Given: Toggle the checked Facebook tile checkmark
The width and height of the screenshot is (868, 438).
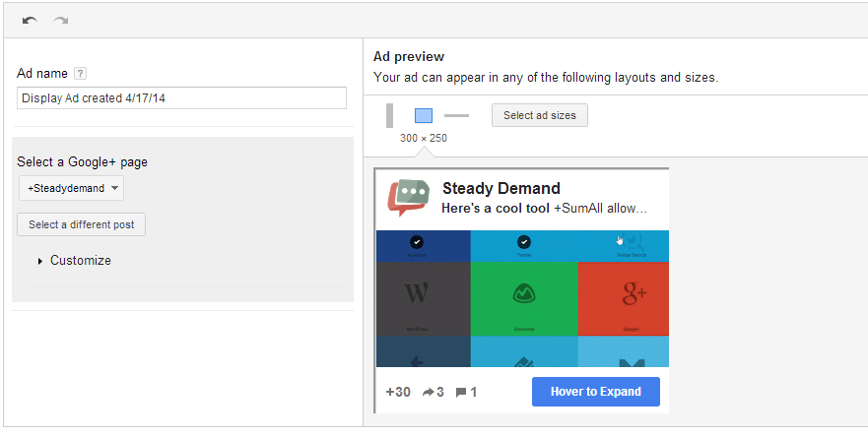Looking at the screenshot, I should (417, 241).
